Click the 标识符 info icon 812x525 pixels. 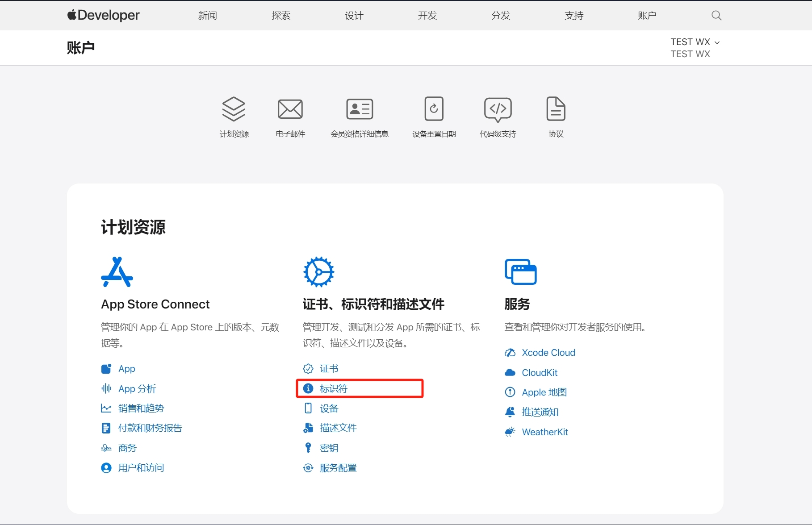308,388
